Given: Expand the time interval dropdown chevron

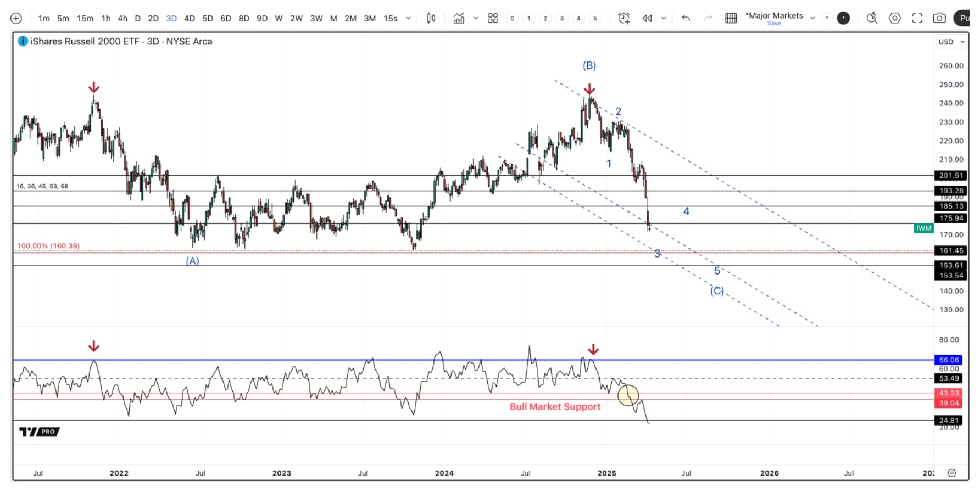Looking at the screenshot, I should (x=408, y=18).
